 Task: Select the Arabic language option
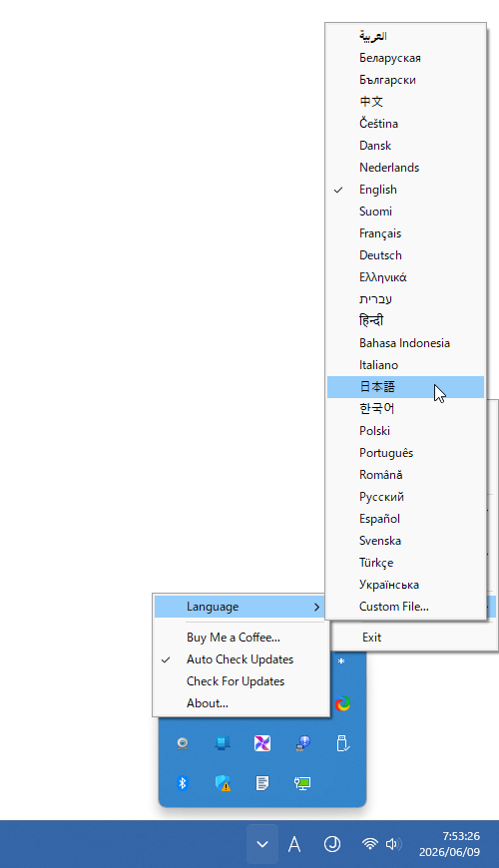[405, 36]
